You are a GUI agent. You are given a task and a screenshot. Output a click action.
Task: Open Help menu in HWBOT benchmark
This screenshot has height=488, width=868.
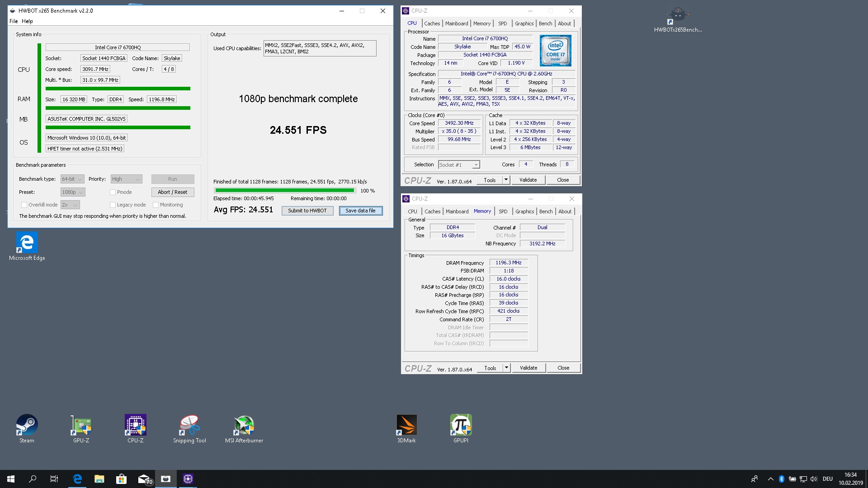coord(27,21)
